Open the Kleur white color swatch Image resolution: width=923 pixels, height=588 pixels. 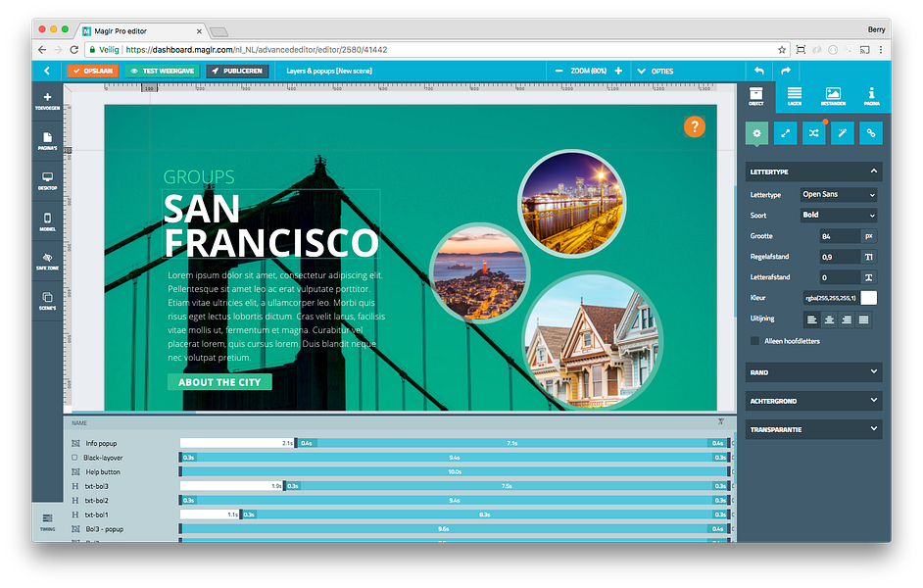pos(869,298)
